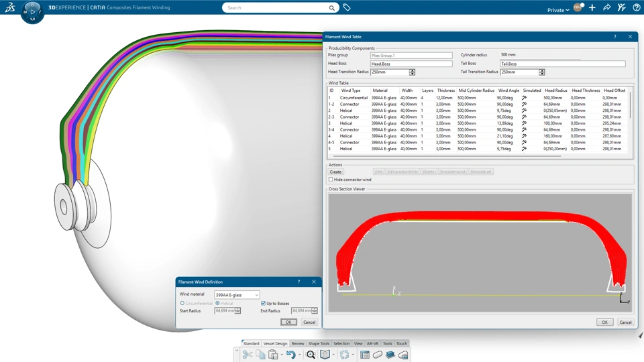Click help icon in Filament Wind Table title

tap(615, 36)
